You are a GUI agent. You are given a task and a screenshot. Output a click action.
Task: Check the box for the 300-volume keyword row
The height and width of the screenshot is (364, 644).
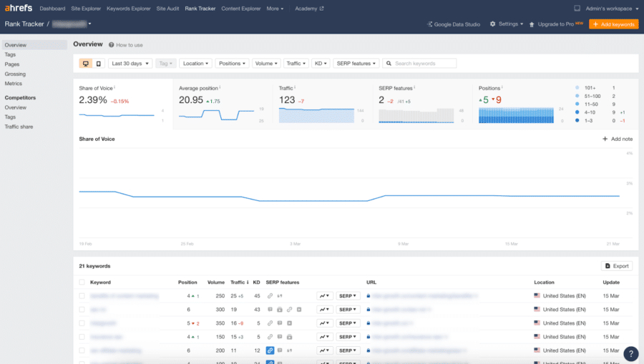82,310
